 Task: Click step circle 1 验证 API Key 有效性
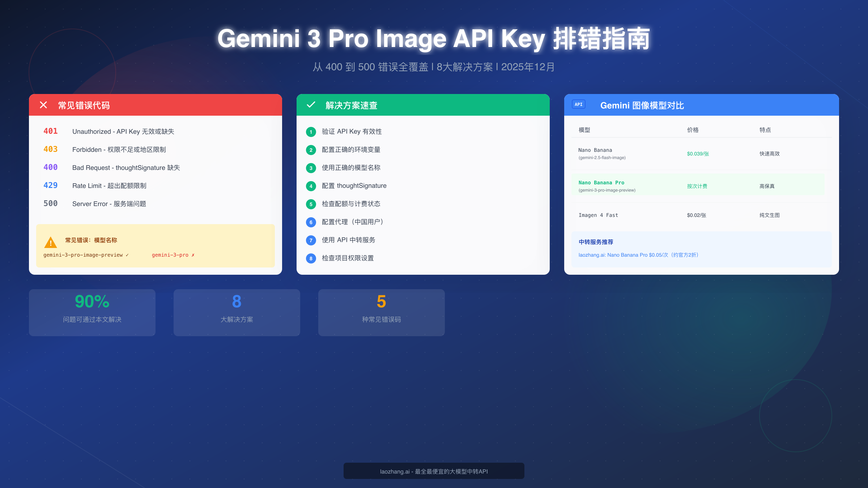pos(311,132)
